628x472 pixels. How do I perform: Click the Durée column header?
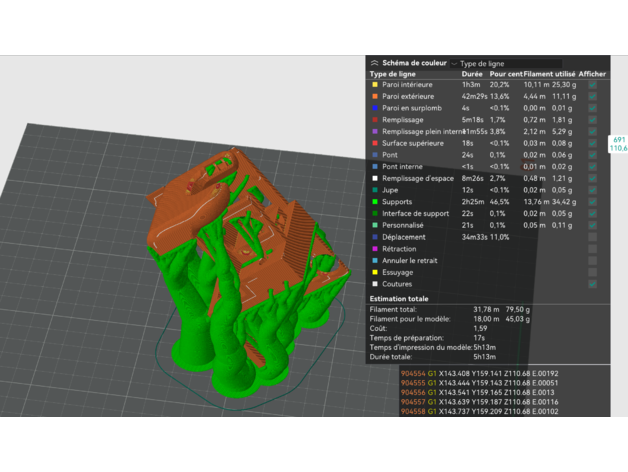(x=472, y=74)
